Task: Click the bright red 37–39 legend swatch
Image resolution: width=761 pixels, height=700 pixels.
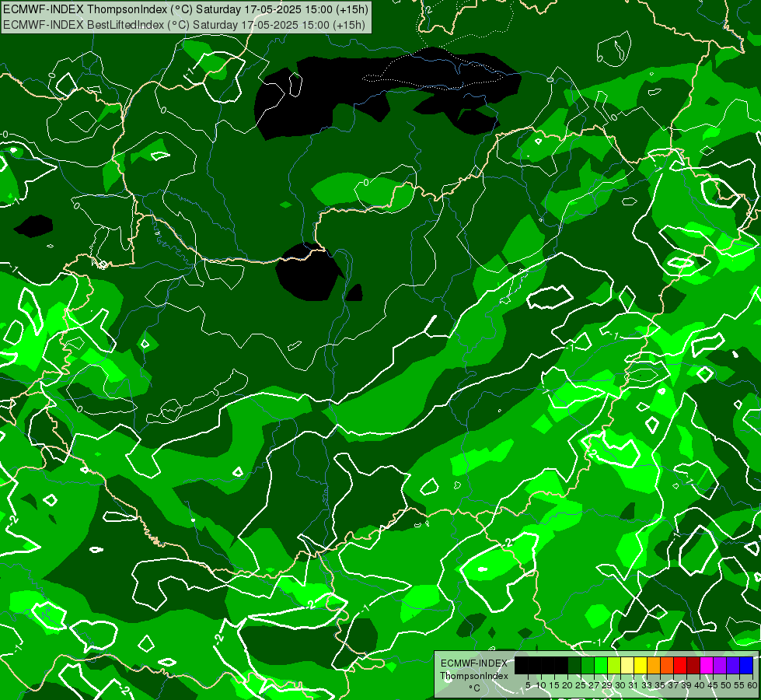Action: (680, 665)
